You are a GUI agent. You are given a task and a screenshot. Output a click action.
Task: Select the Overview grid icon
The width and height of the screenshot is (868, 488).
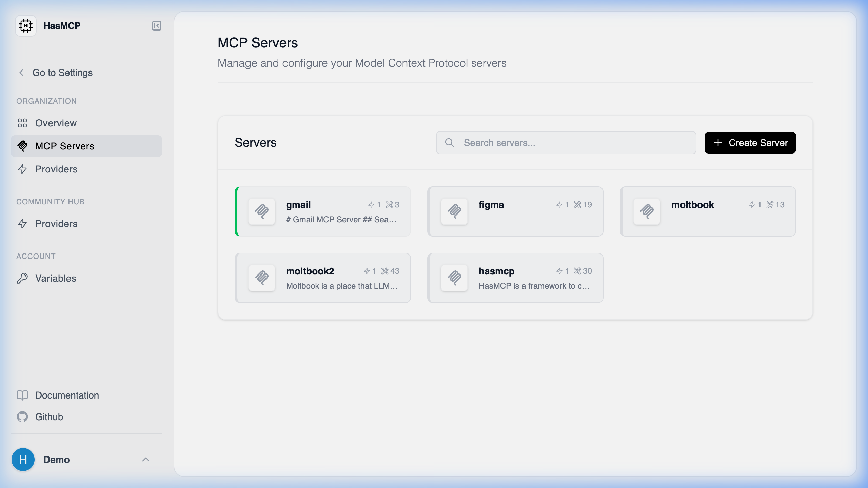point(23,123)
